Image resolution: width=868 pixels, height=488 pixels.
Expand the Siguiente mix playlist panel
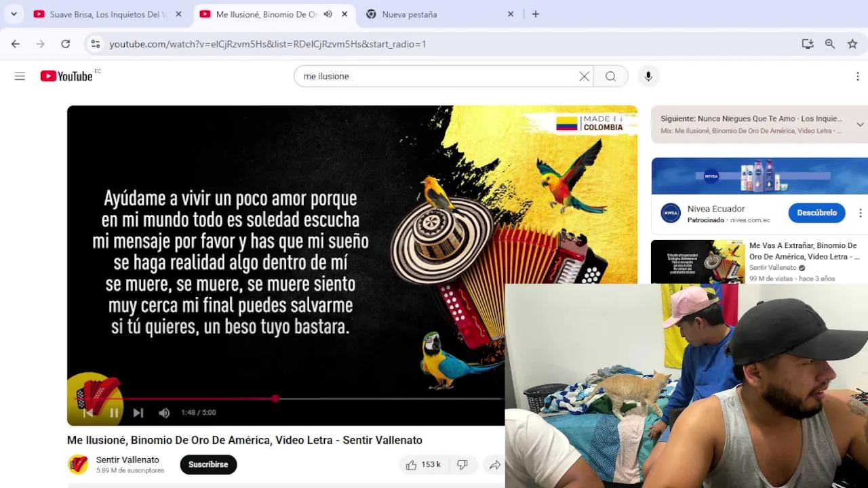point(860,125)
